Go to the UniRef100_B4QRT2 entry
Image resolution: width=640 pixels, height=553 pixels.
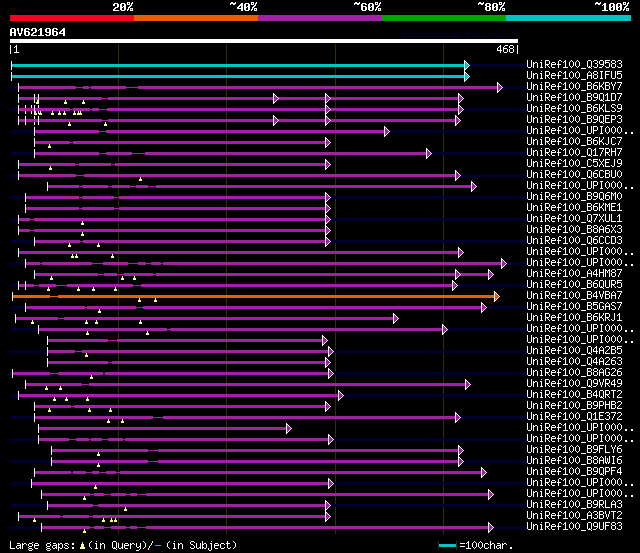point(574,394)
